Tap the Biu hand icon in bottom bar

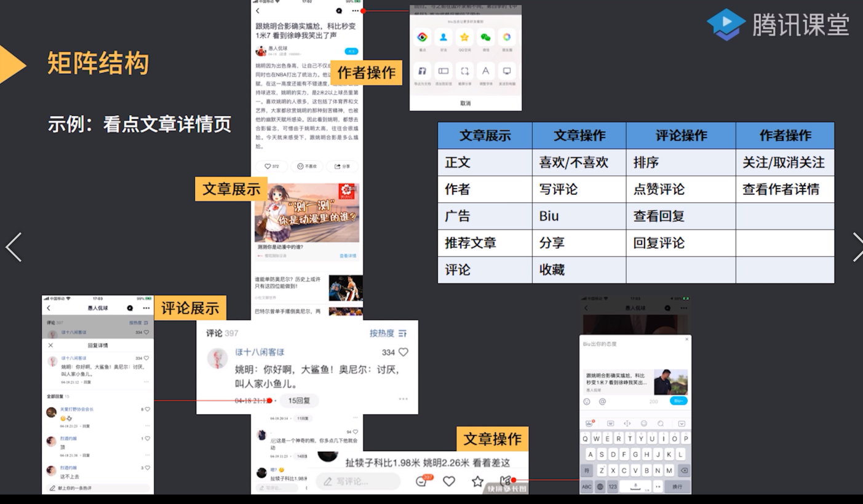click(506, 481)
